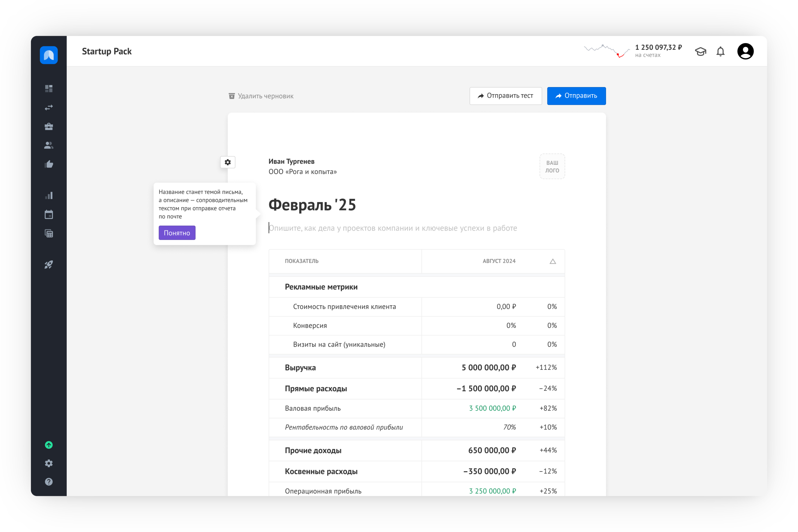Open settings gear in the sidebar
The image size is (798, 532).
coord(49,463)
